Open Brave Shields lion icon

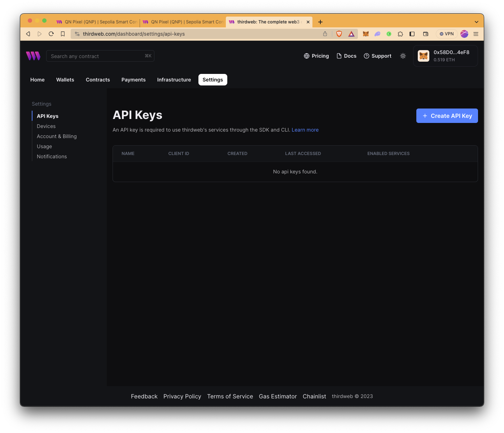pyautogui.click(x=339, y=34)
